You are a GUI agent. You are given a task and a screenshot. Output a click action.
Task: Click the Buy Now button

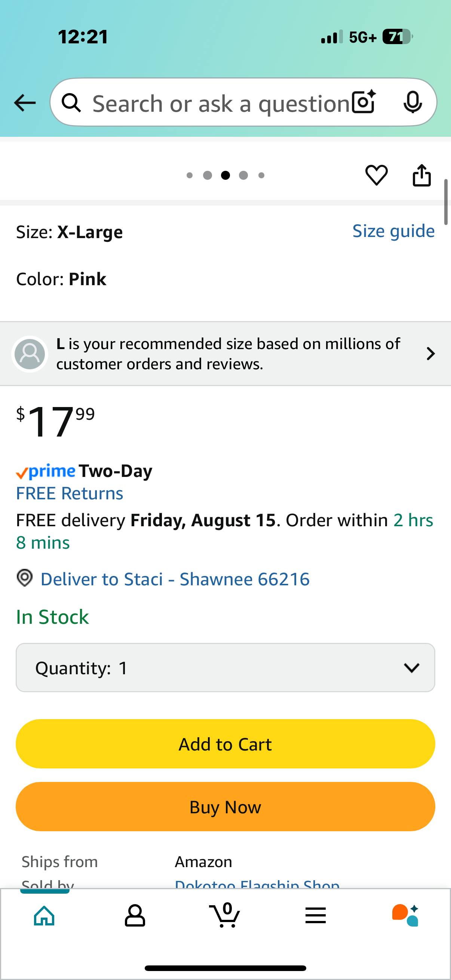(225, 807)
